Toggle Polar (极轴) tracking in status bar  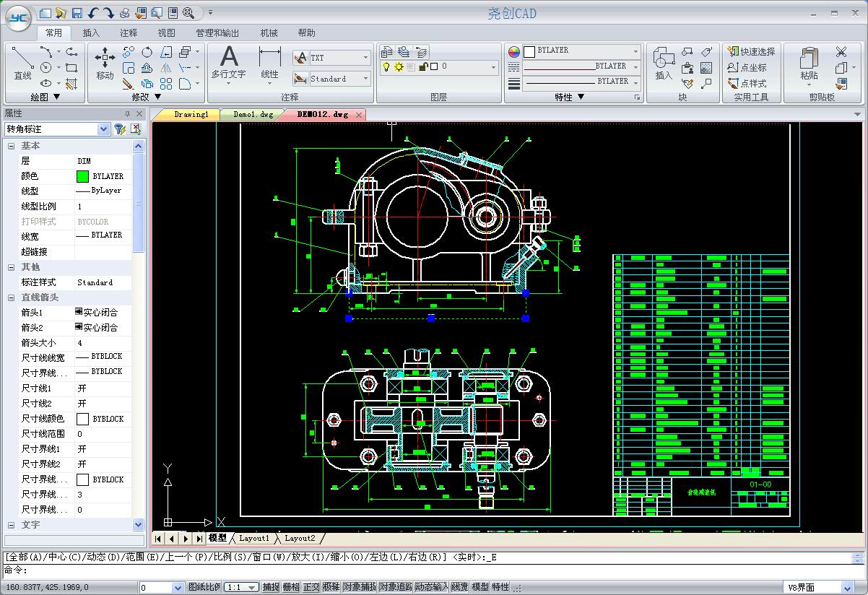331,587
